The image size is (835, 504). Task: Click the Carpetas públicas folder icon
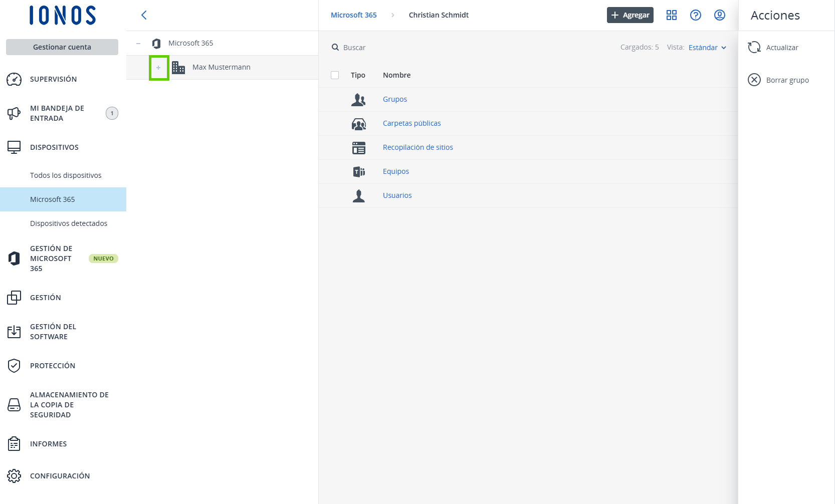pos(358,124)
